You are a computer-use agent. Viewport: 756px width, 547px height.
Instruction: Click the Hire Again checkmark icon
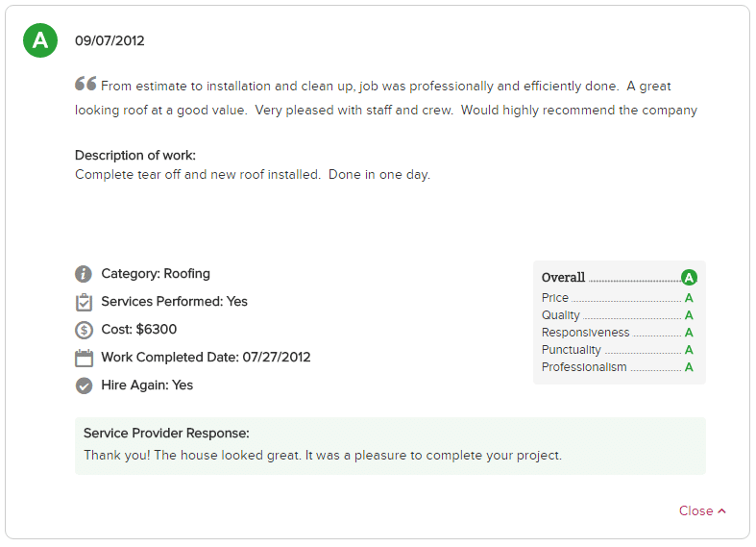tap(84, 385)
